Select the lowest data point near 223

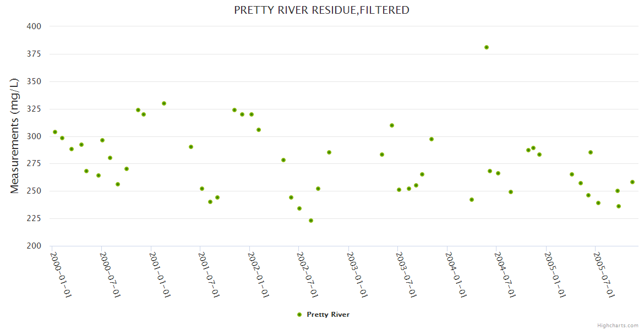[311, 221]
